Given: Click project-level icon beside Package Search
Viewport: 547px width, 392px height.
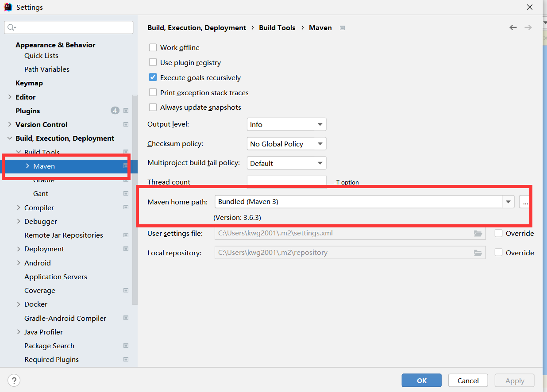Looking at the screenshot, I should tap(126, 346).
